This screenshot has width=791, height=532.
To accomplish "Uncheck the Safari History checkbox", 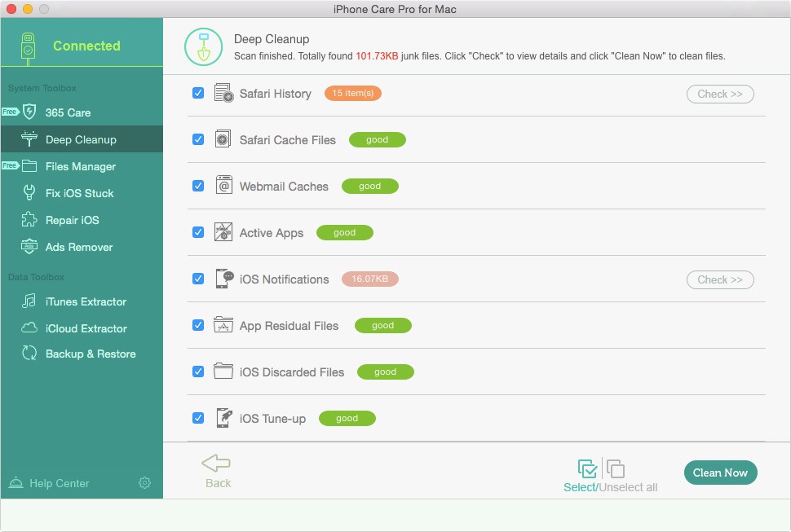I will pos(198,93).
